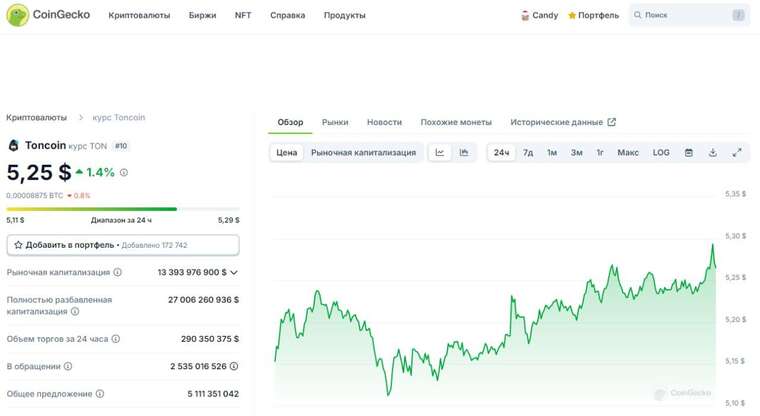The width and height of the screenshot is (760, 416).
Task: Select Рыночная капитализация chart toggle
Action: coord(364,153)
